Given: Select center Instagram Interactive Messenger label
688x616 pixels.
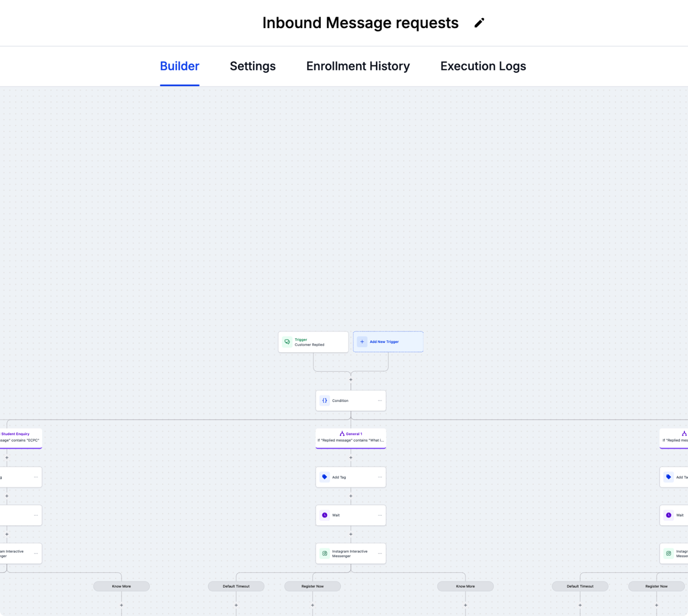Looking at the screenshot, I should (x=350, y=554).
